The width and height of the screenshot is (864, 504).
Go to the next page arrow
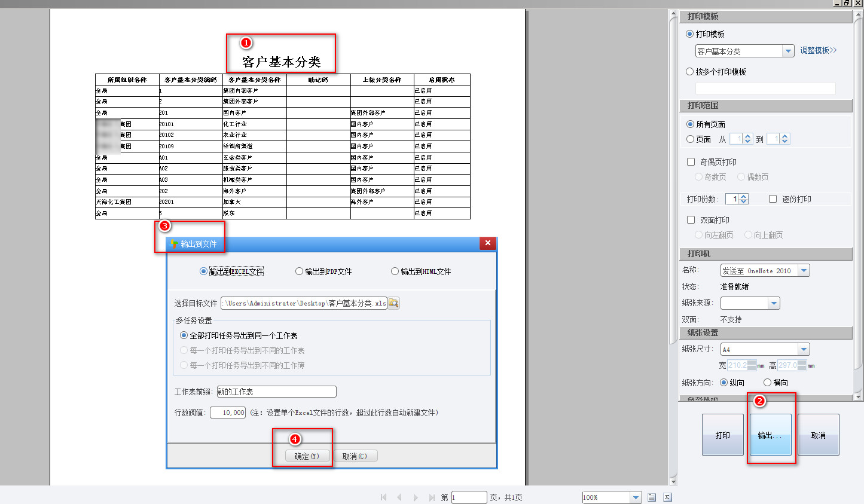tap(416, 497)
